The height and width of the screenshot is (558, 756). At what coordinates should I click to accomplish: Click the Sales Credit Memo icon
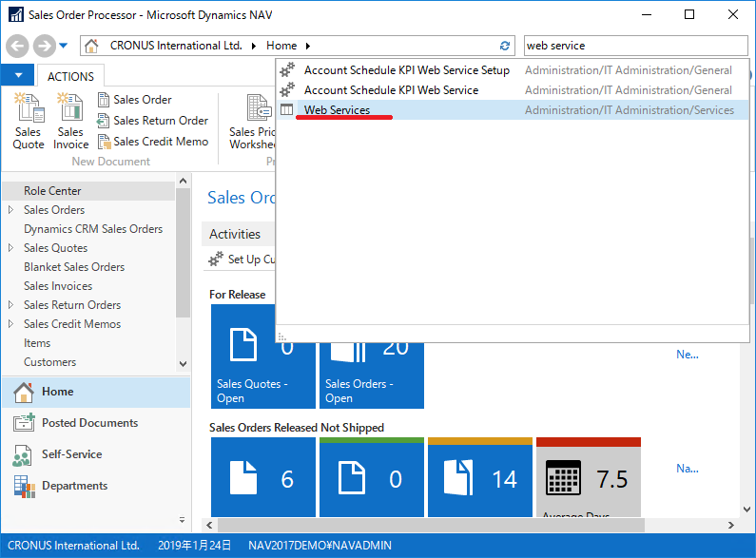point(105,142)
